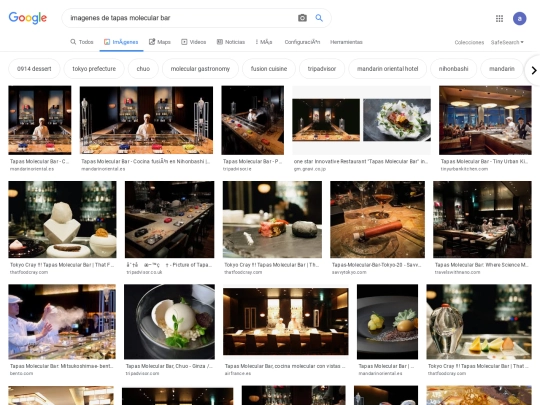The image size is (540, 405).
Task: Open tripadvisor.com egg dessert image
Action: [x=169, y=322]
